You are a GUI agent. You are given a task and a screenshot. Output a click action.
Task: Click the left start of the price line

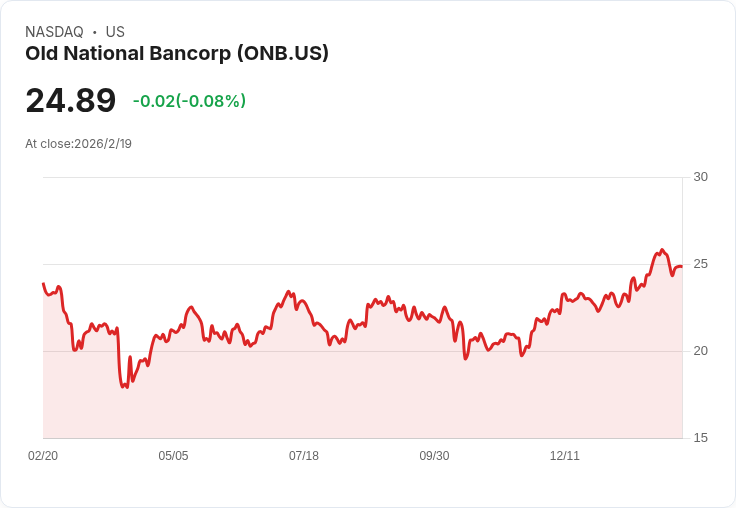click(x=43, y=283)
